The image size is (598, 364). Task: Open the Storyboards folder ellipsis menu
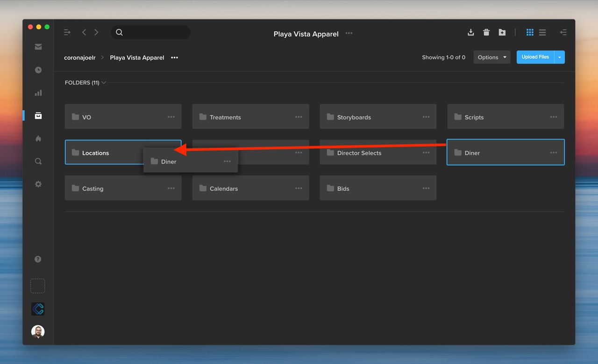(427, 117)
